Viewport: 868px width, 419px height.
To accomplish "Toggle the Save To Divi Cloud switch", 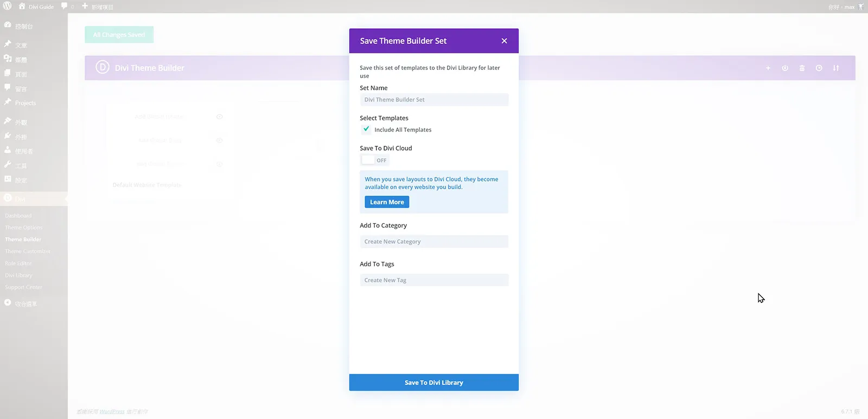I will [x=375, y=160].
